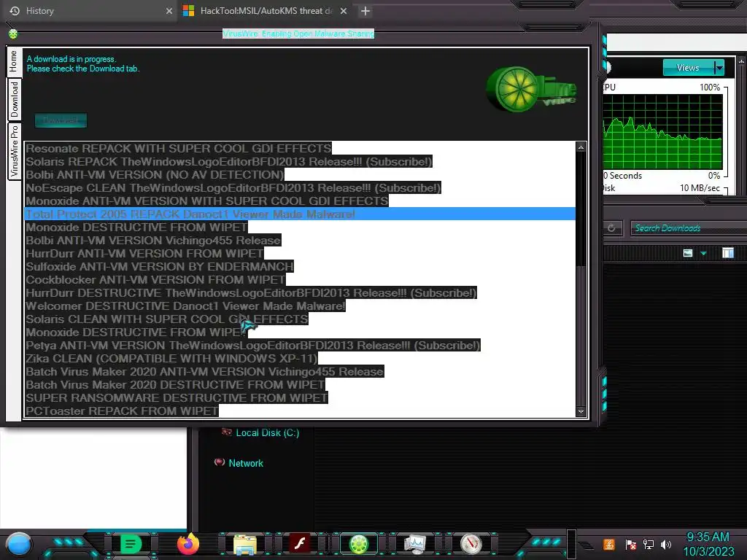Click the malware list scrollbar thumb
The width and height of the screenshot is (747, 560).
click(x=581, y=209)
